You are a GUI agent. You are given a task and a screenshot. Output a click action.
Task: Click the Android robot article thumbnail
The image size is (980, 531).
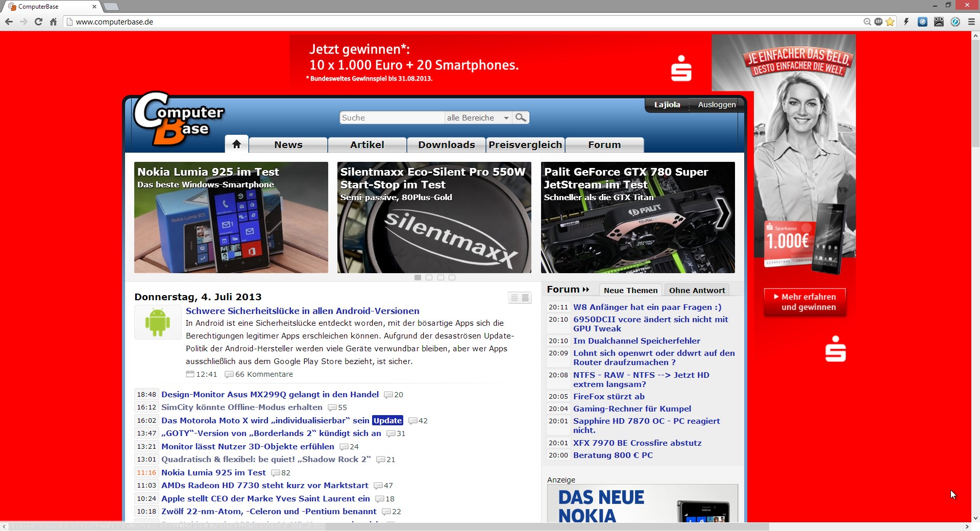tap(158, 322)
